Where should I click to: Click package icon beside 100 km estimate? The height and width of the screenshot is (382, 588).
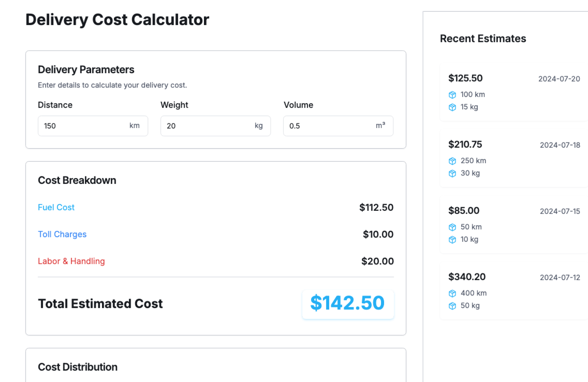click(x=452, y=95)
